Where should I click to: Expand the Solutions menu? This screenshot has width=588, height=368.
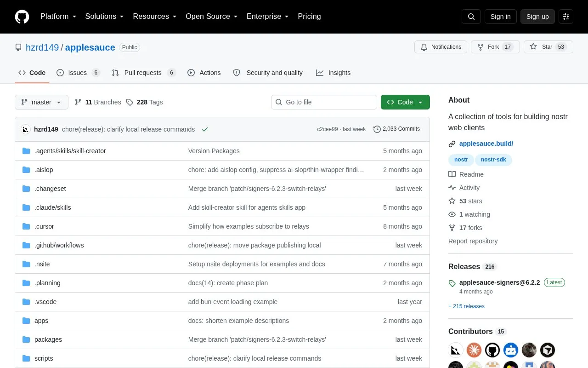(x=104, y=17)
